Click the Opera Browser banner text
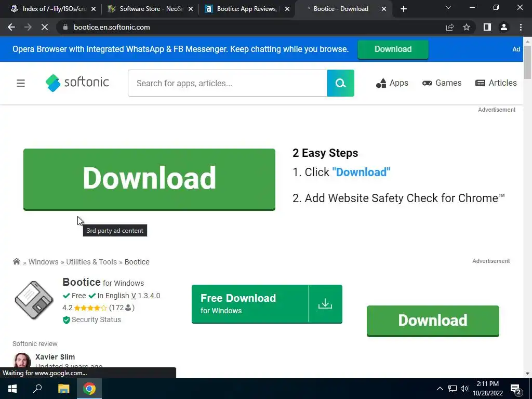532x399 pixels. [x=180, y=49]
